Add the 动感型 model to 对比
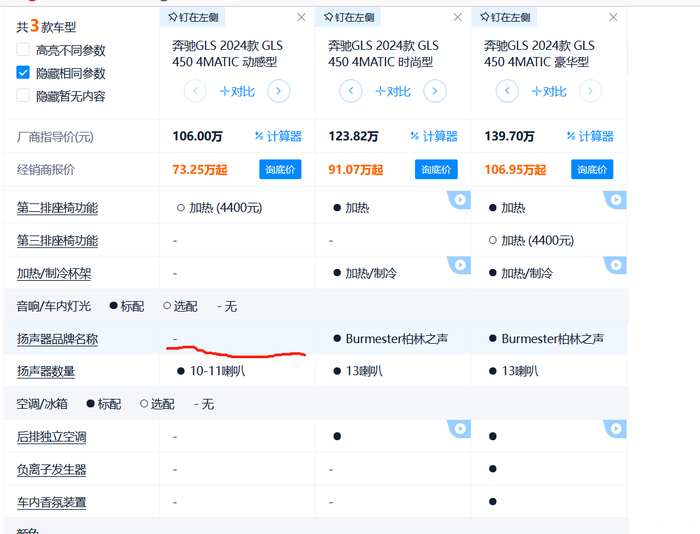 coord(237,92)
